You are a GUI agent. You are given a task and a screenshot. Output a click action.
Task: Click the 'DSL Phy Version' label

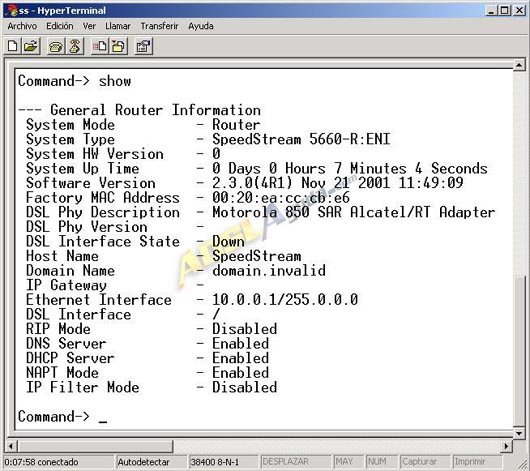coord(87,227)
